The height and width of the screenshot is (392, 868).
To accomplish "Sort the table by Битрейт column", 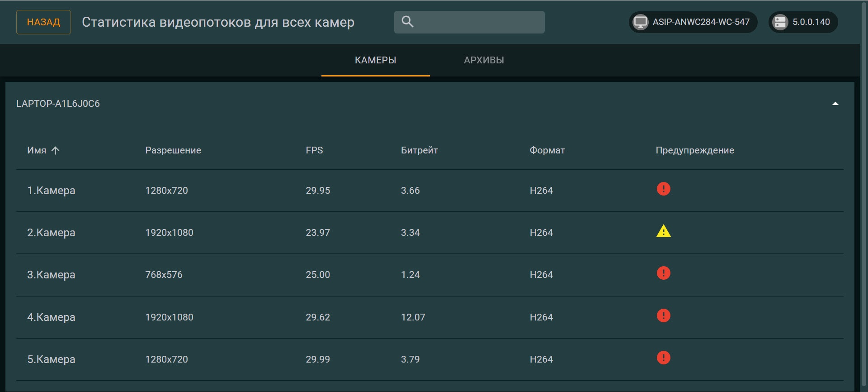I will point(419,150).
